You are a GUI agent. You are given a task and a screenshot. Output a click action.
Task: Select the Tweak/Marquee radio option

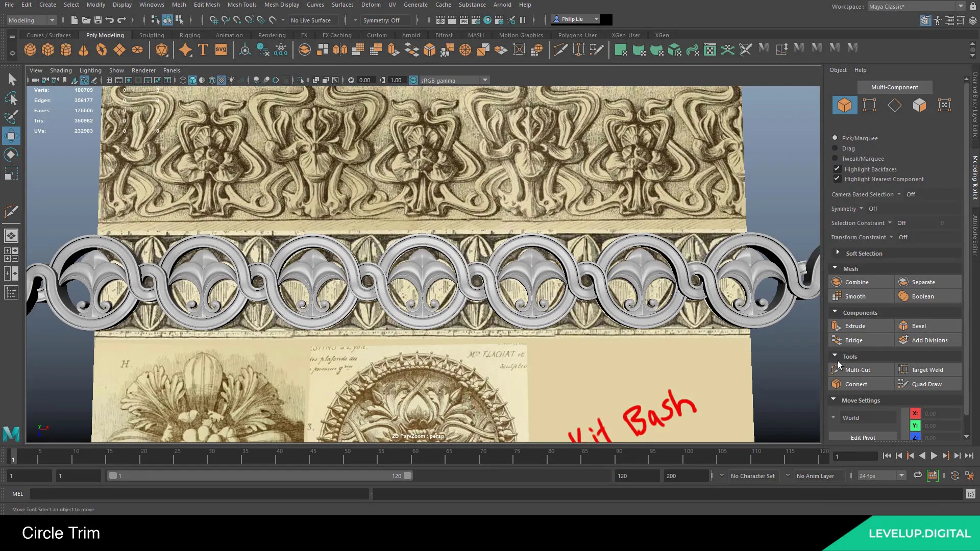tap(835, 159)
